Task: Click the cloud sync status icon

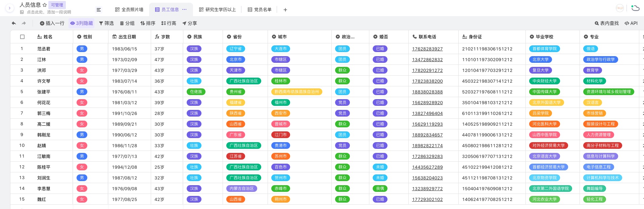Action: point(635,8)
